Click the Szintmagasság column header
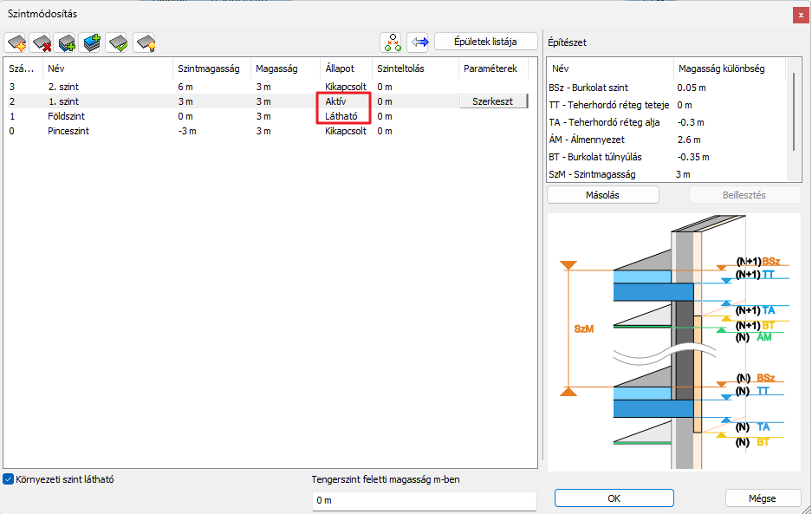This screenshot has height=514, width=812. pyautogui.click(x=211, y=68)
